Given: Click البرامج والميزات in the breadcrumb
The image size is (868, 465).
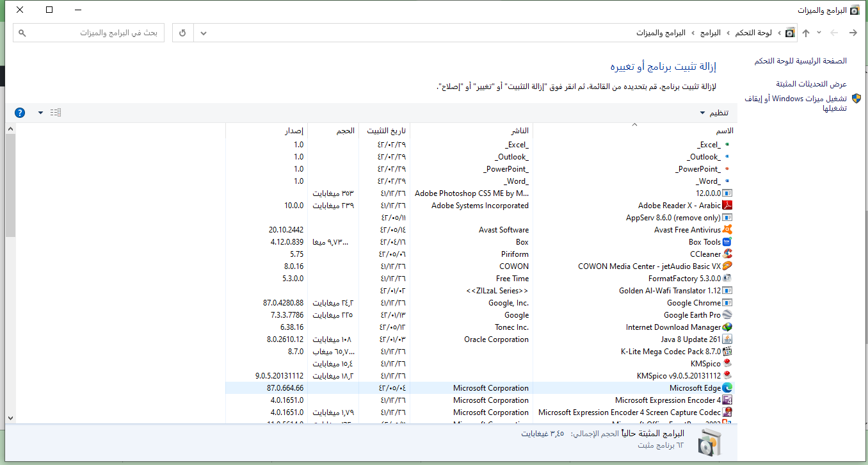Looking at the screenshot, I should (661, 33).
